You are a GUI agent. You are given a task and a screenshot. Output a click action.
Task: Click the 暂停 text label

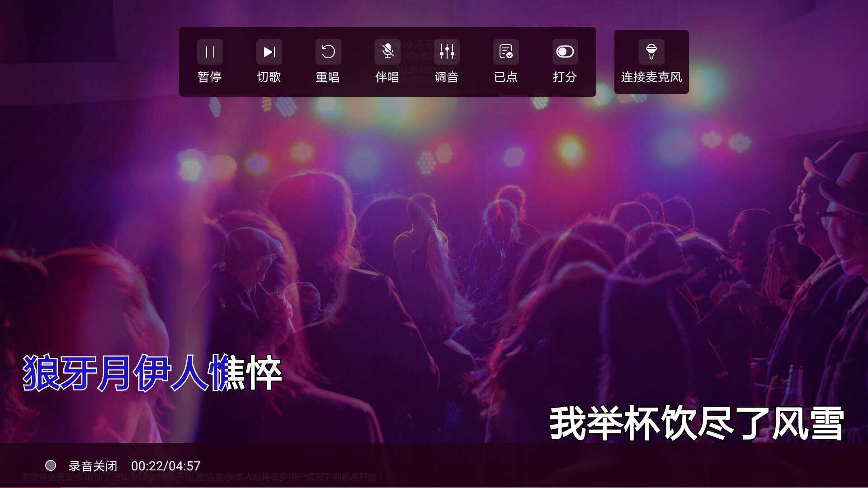point(210,77)
